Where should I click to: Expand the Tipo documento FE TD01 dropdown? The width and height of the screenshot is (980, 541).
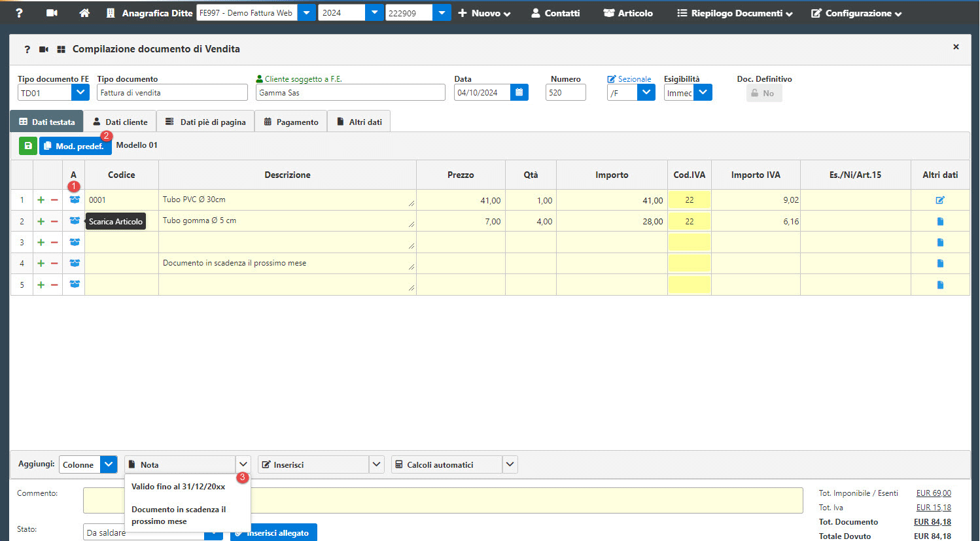click(x=80, y=93)
